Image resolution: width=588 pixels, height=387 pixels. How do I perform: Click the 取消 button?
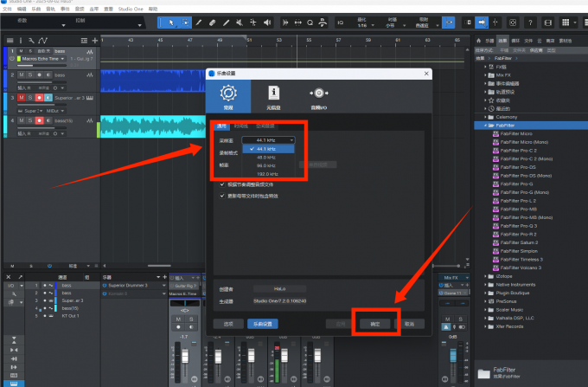(409, 324)
